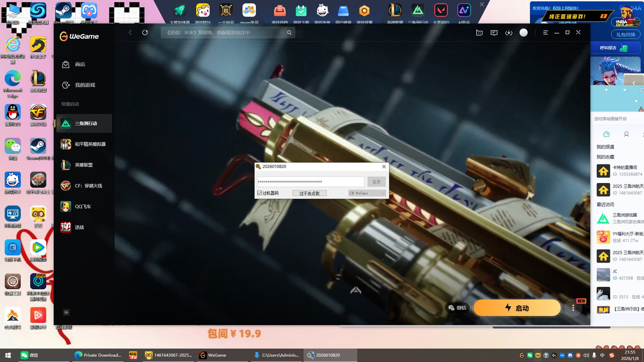Open the three-dot more options next to 启动

coord(573,308)
